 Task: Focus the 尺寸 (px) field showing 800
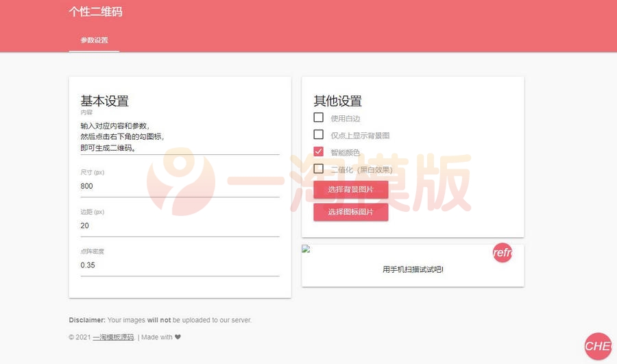tap(180, 186)
